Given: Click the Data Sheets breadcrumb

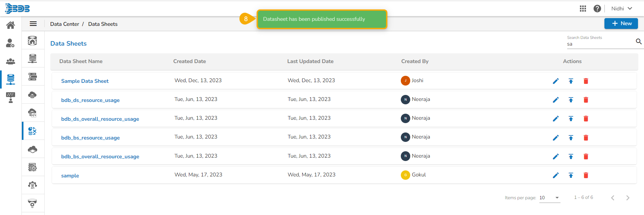Looking at the screenshot, I should tap(103, 24).
